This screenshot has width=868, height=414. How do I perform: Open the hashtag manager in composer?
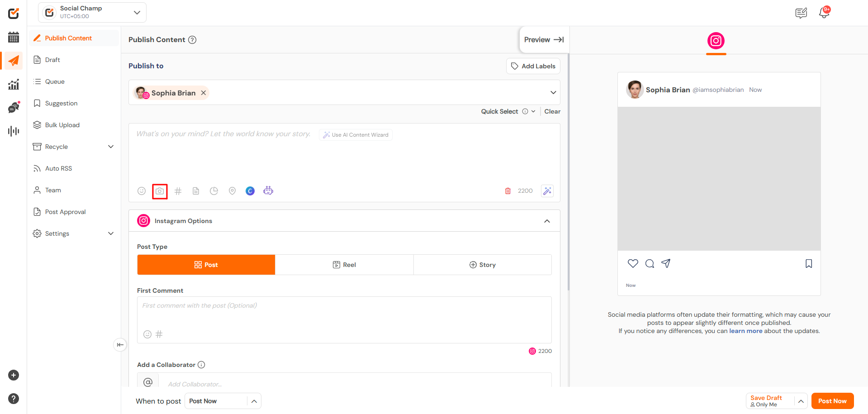pos(178,191)
